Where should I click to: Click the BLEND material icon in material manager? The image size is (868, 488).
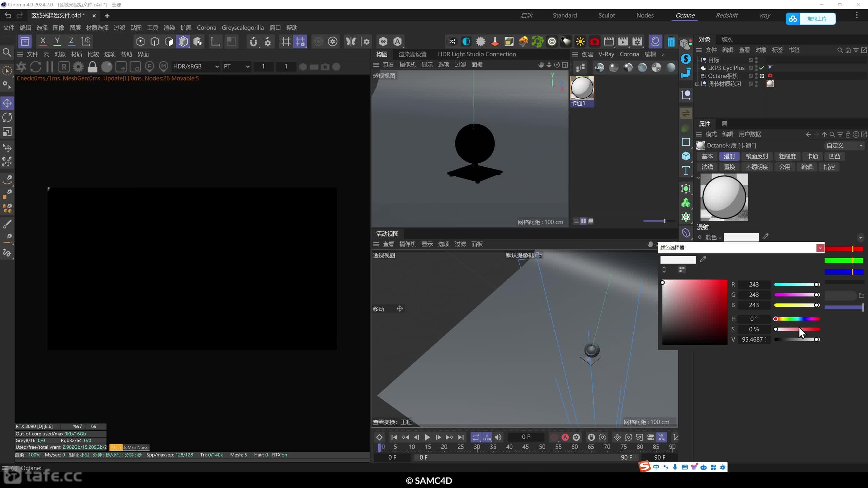tap(599, 67)
